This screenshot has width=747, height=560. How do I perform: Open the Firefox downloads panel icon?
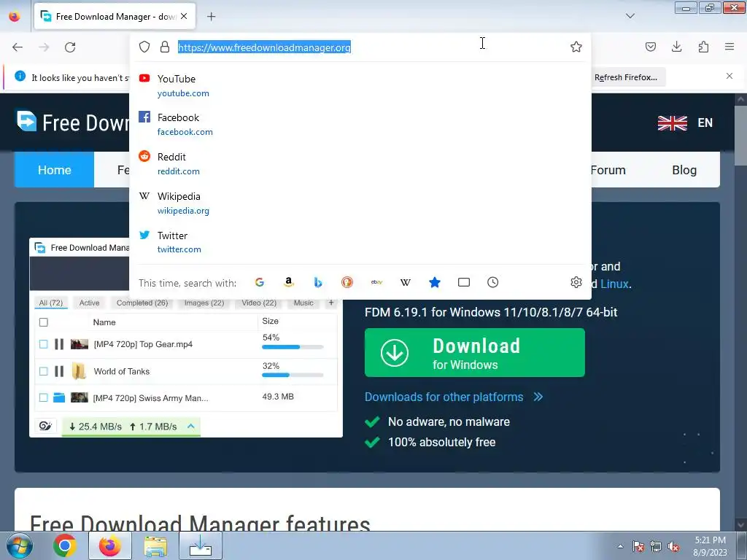click(x=676, y=47)
